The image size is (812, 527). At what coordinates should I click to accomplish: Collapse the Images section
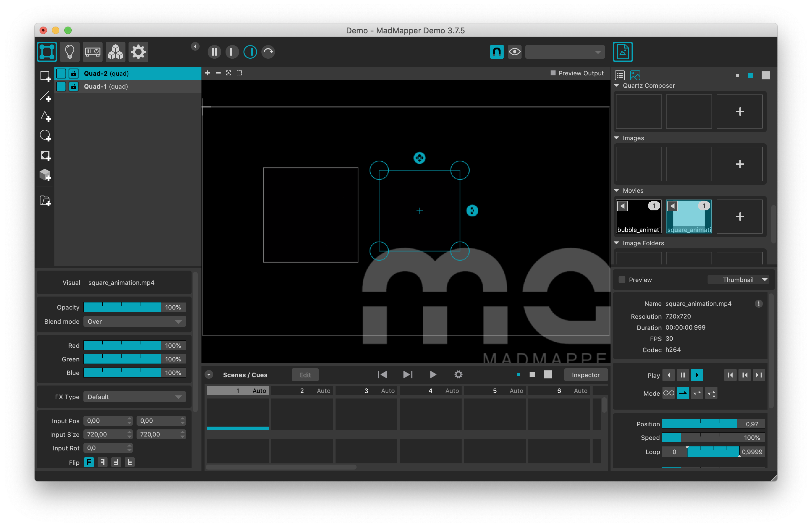616,138
